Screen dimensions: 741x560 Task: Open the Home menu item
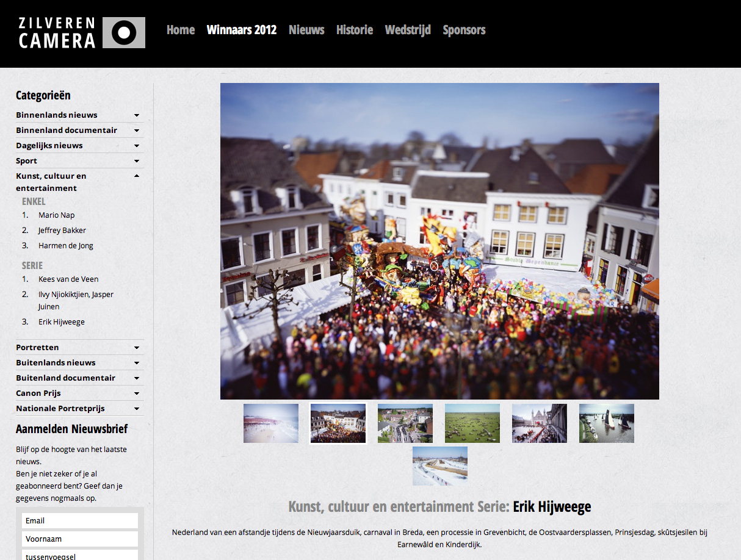pyautogui.click(x=181, y=30)
